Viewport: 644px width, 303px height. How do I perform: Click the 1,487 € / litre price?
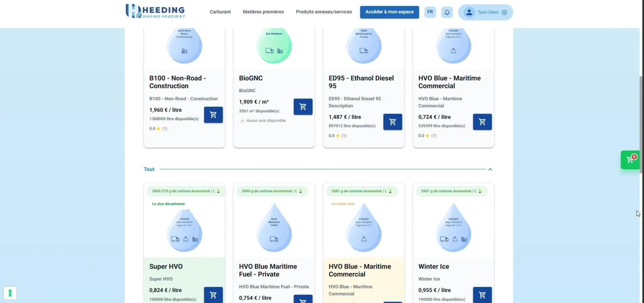pos(345,117)
